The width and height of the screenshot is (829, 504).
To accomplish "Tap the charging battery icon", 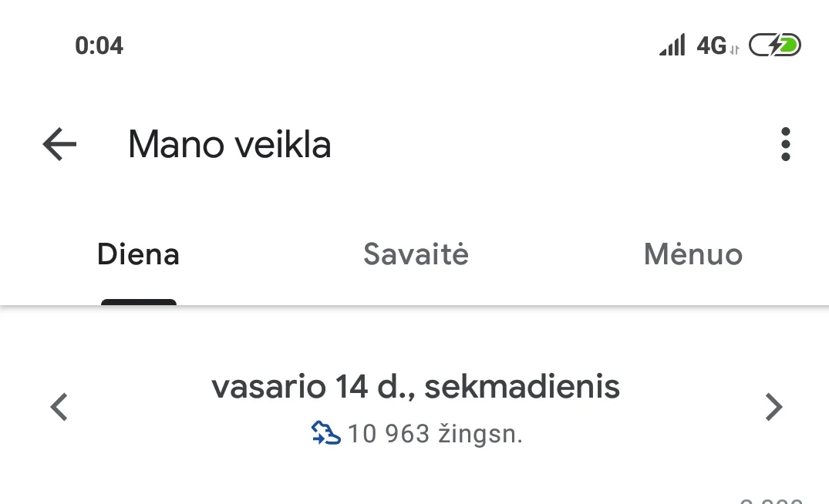I will coord(774,45).
